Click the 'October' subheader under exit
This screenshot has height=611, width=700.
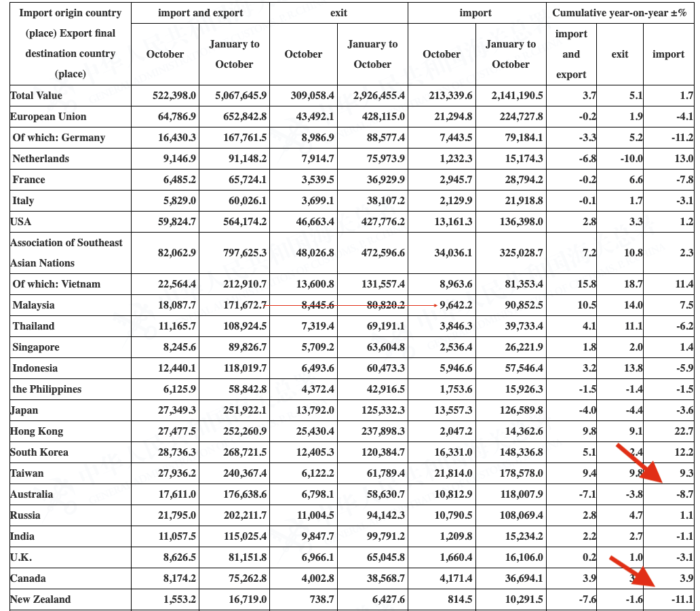point(303,54)
